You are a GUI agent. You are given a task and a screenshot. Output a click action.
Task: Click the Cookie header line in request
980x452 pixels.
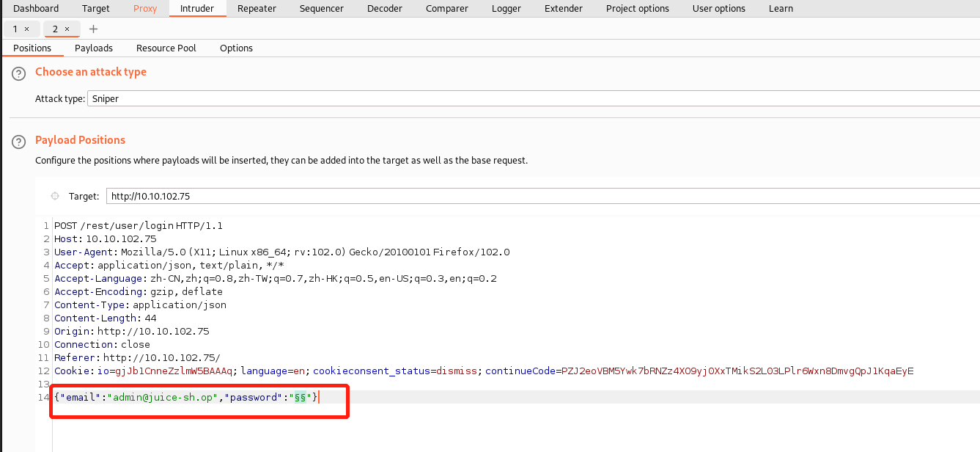click(484, 371)
